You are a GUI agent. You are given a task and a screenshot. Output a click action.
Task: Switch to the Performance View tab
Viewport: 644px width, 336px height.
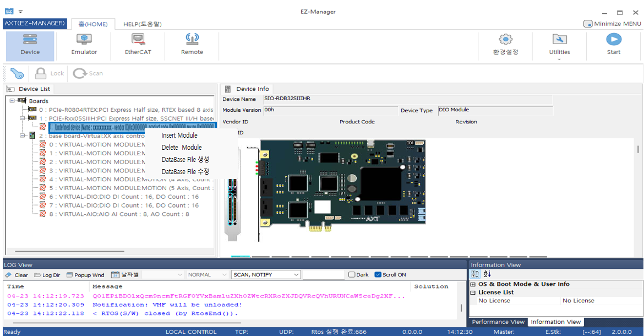[498, 322]
